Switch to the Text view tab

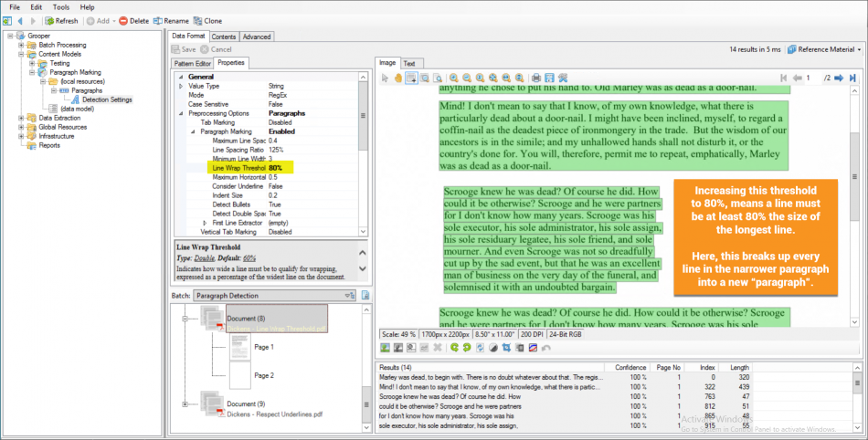coord(409,63)
